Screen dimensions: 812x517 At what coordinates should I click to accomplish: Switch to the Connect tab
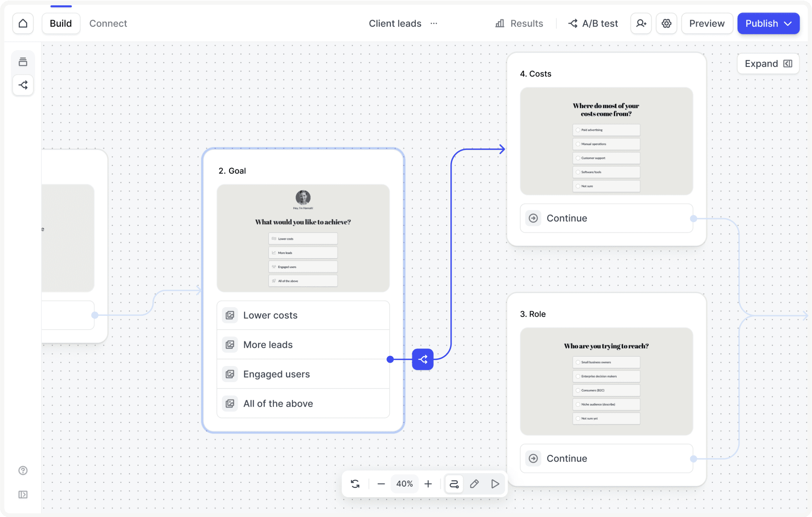tap(108, 23)
